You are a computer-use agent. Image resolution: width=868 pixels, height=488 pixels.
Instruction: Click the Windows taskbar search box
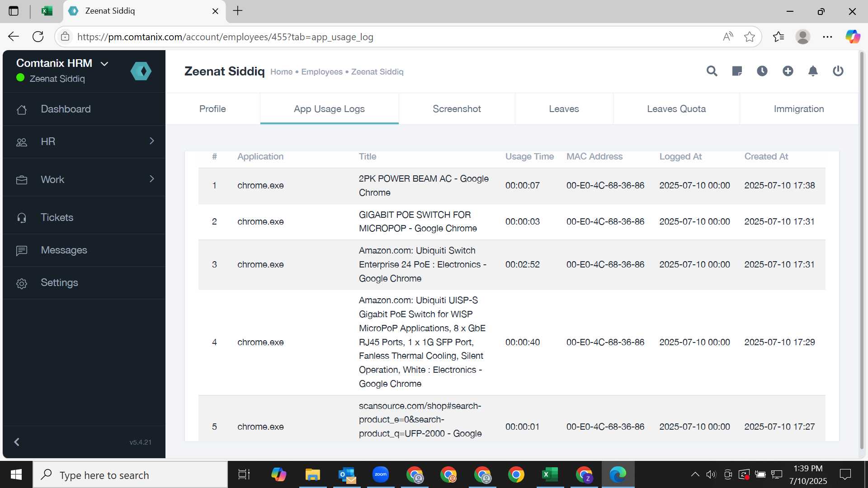click(x=130, y=474)
